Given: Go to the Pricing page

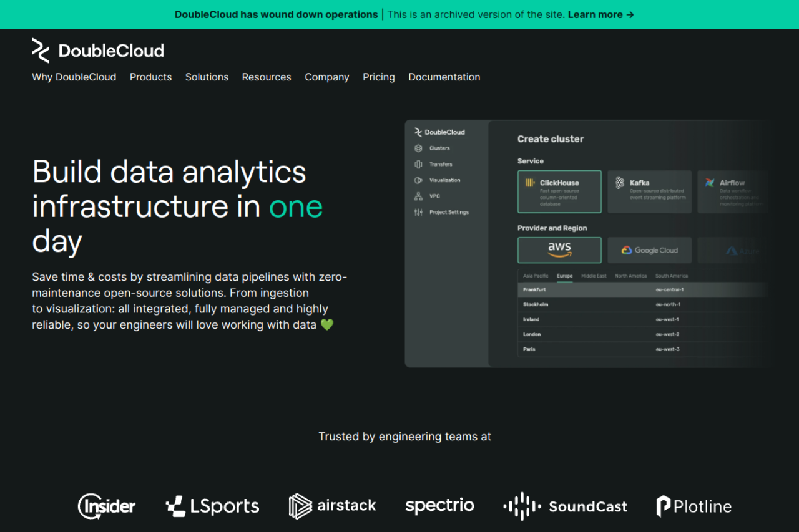Looking at the screenshot, I should click(x=379, y=77).
